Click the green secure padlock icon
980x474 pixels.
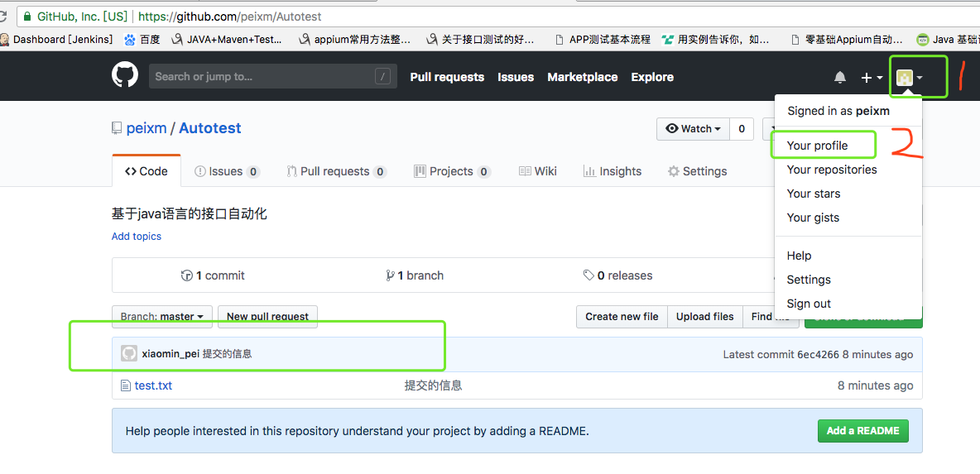(26, 17)
